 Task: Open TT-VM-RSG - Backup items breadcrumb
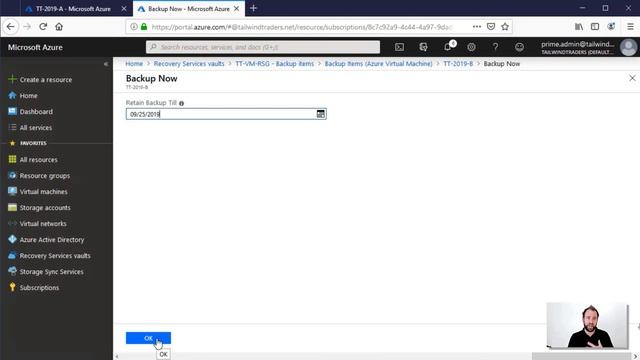(275, 64)
